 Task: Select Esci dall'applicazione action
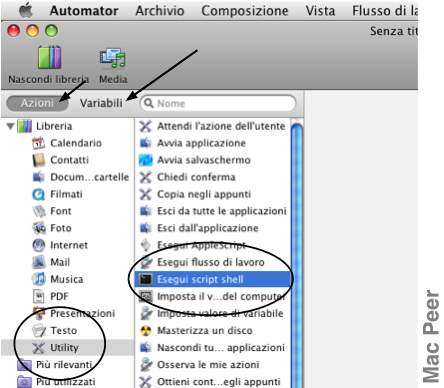tap(213, 228)
